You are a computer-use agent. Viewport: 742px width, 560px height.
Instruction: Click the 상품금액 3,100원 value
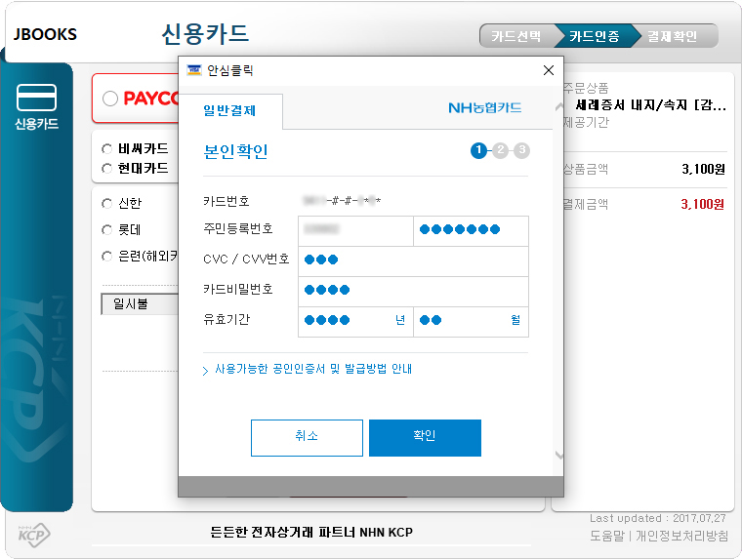pos(703,169)
